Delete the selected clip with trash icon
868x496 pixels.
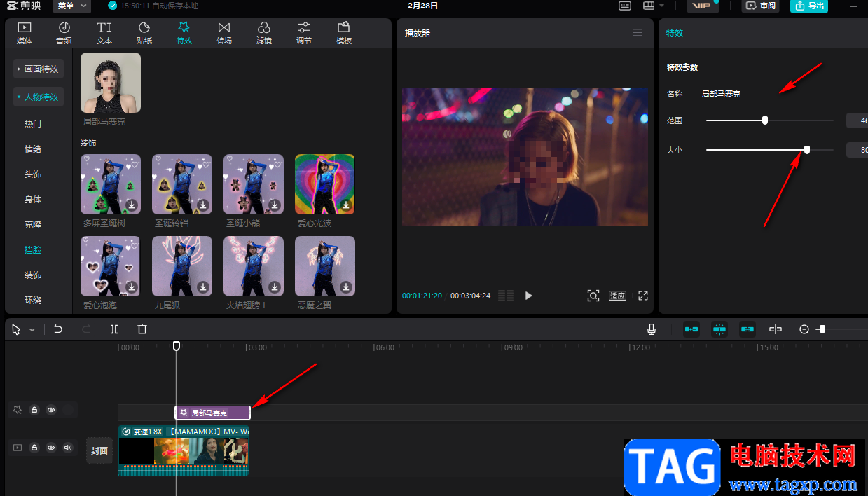(142, 329)
